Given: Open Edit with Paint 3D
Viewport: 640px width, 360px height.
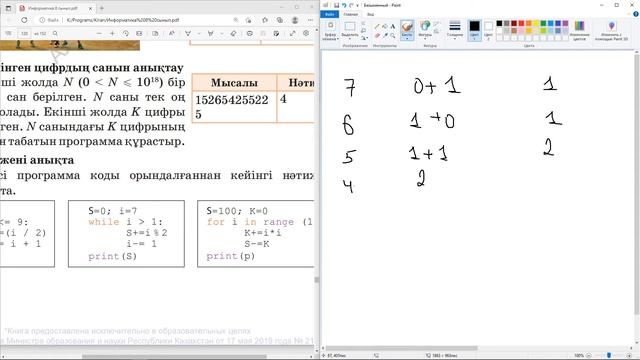Looking at the screenshot, I should 611,31.
